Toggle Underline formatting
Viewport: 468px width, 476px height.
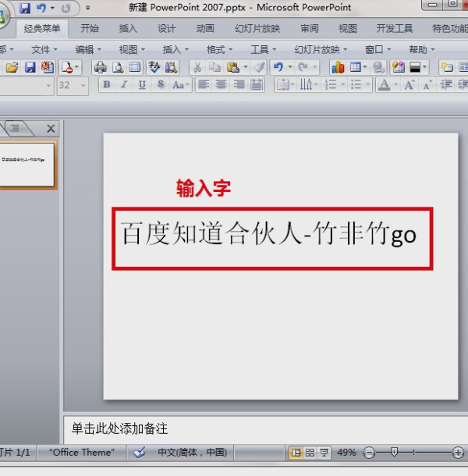141,85
